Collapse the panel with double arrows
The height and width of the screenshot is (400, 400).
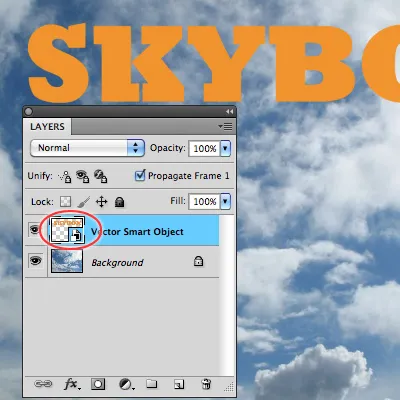coord(229,111)
